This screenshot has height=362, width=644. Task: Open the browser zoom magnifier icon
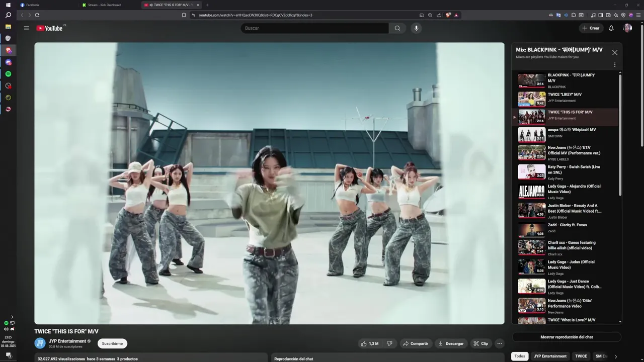tap(430, 15)
